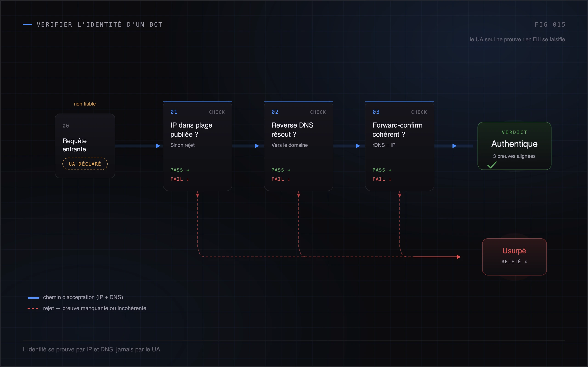Click the blue arrowhead entering check 01
588x367 pixels.
click(x=158, y=146)
